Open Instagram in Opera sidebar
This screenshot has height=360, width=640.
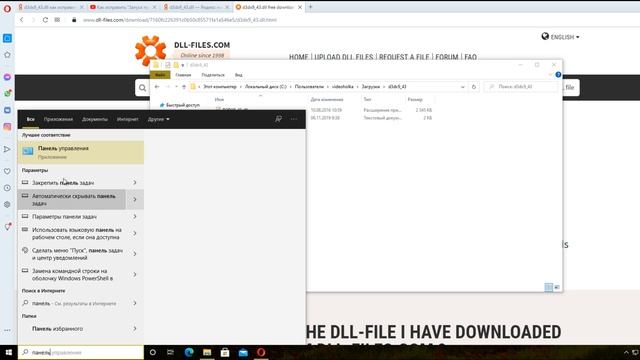pyautogui.click(x=7, y=127)
